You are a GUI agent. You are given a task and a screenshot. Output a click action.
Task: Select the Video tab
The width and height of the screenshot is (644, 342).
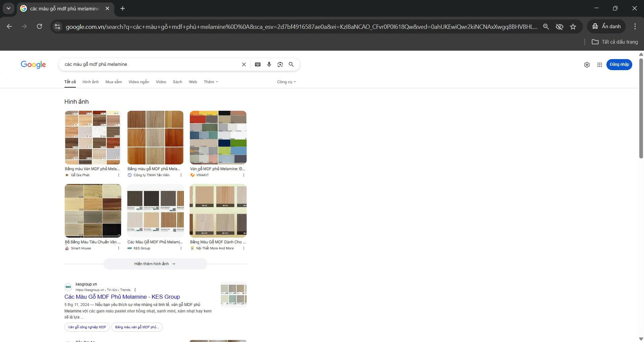[x=161, y=82]
